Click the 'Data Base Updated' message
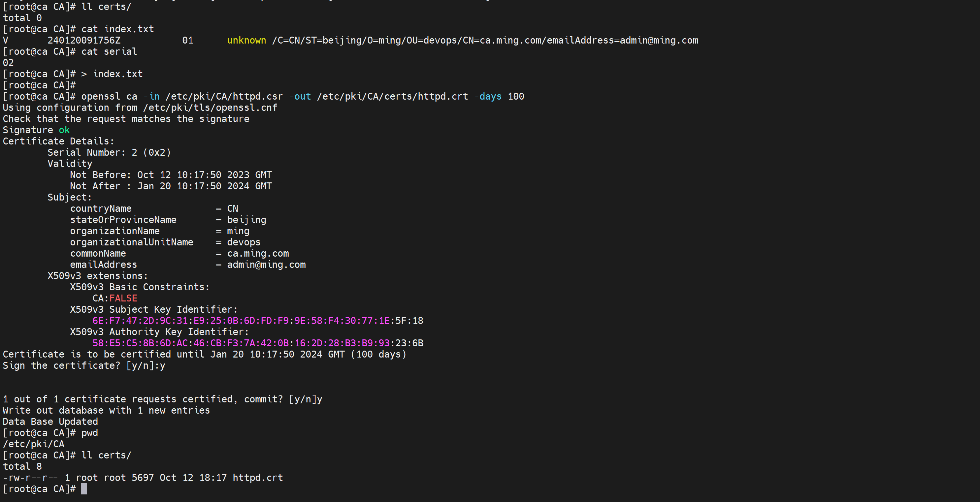Screen dimensions: 980x502 (50, 422)
